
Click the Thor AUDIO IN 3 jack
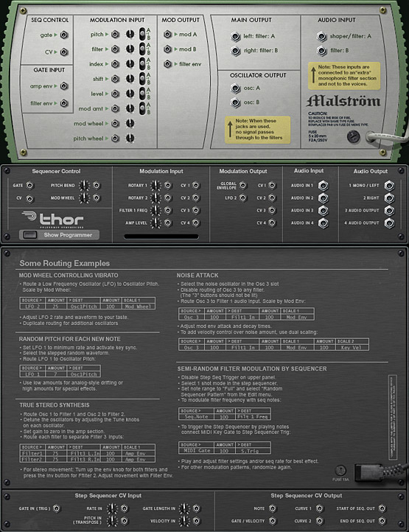coord(323,210)
